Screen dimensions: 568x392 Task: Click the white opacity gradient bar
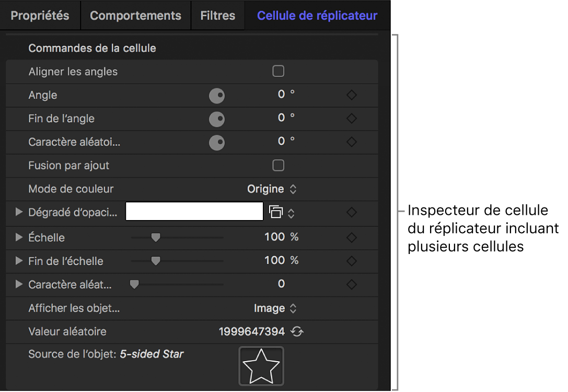[194, 212]
